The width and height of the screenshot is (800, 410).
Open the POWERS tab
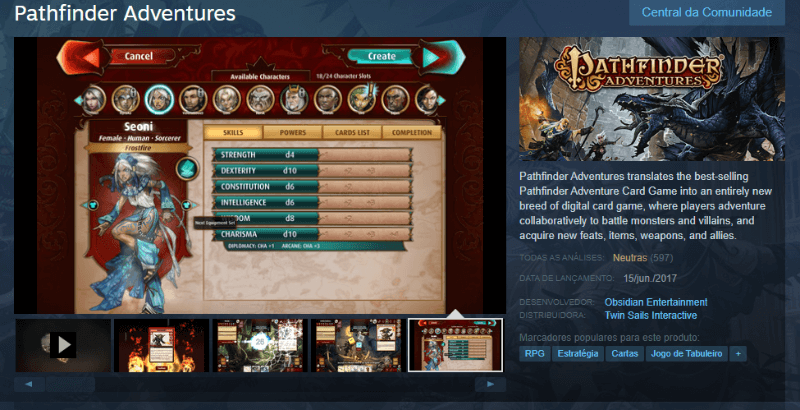[293, 133]
